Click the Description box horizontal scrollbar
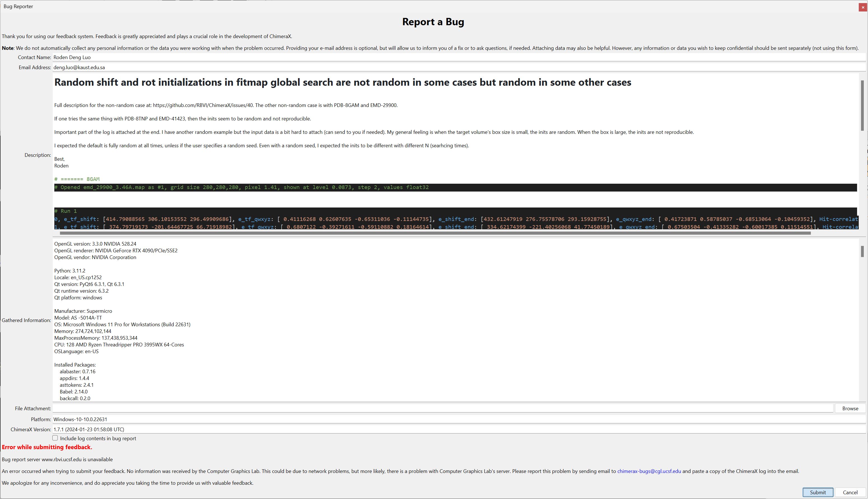This screenshot has width=868, height=499. (435, 233)
